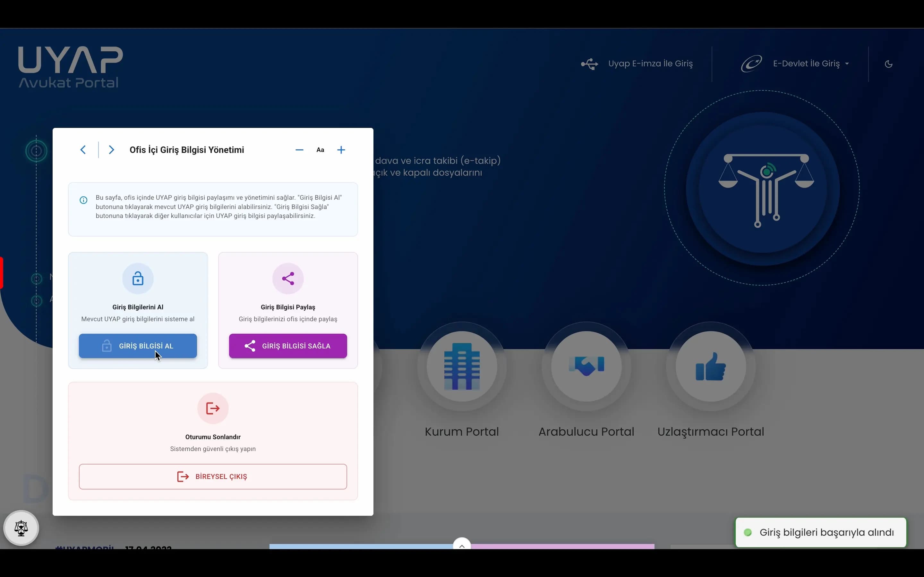The width and height of the screenshot is (924, 577).
Task: Click the logout icon in Oturumu Sonlandır card
Action: (213, 408)
